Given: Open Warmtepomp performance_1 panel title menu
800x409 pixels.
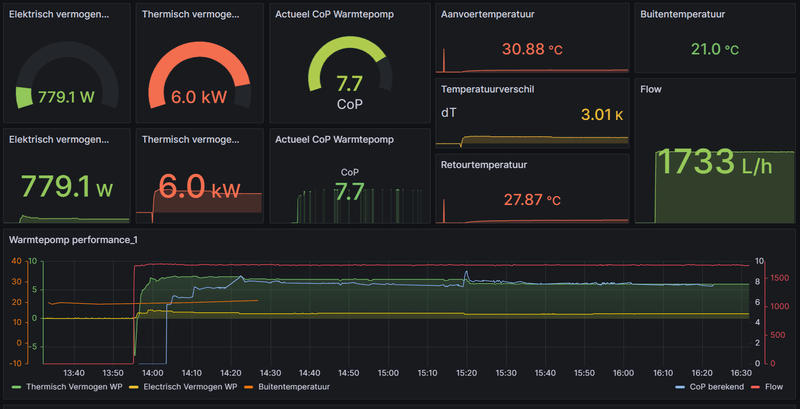Looking at the screenshot, I should (73, 239).
